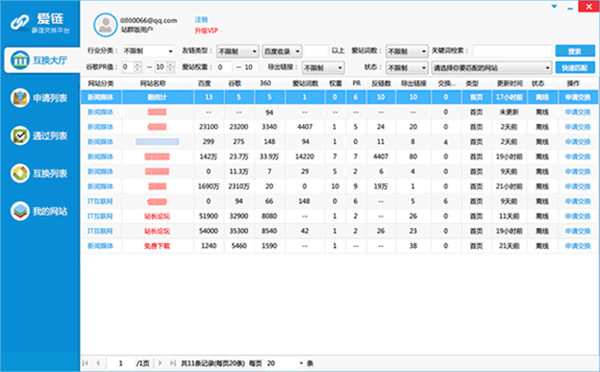
Task: Sort by the 权重 column header
Action: (x=335, y=83)
